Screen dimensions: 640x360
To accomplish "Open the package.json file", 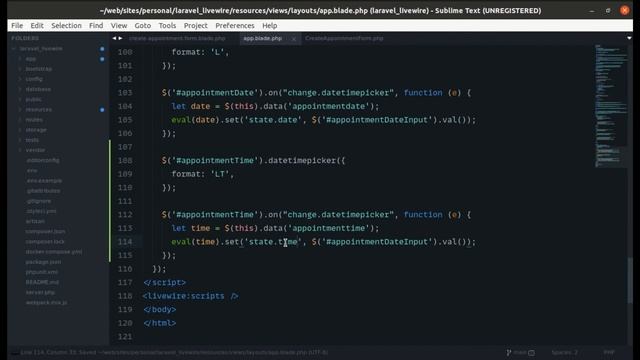I will 43,262.
